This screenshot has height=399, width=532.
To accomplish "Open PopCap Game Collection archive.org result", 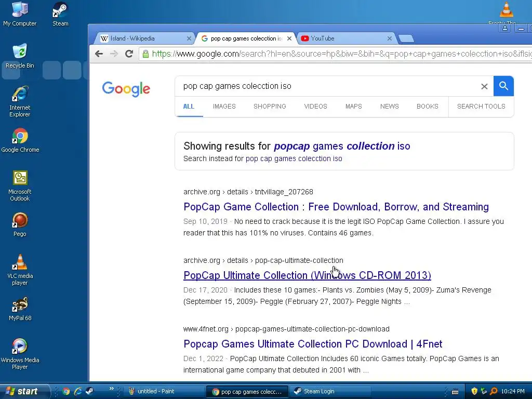I will point(336,207).
